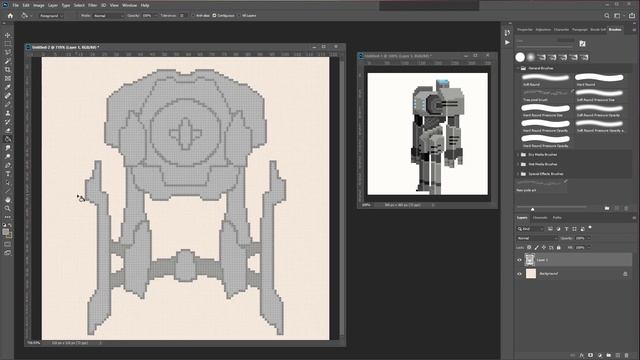Open the Mode Normal dropdown in options bar

(x=108, y=16)
